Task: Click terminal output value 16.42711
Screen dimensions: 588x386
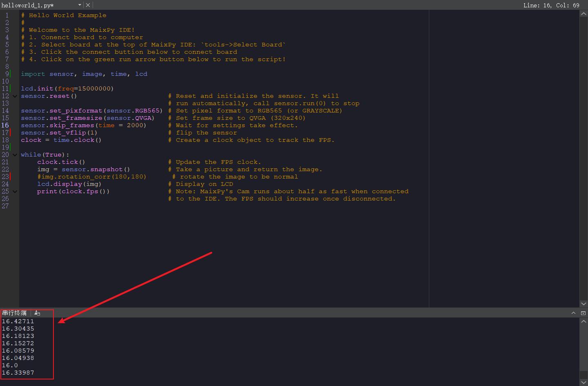Action: point(18,321)
